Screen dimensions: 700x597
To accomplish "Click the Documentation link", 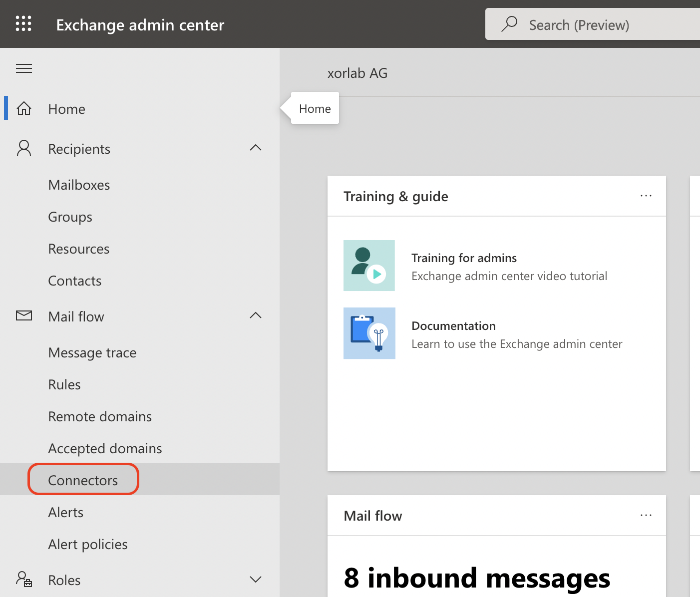I will 453,326.
